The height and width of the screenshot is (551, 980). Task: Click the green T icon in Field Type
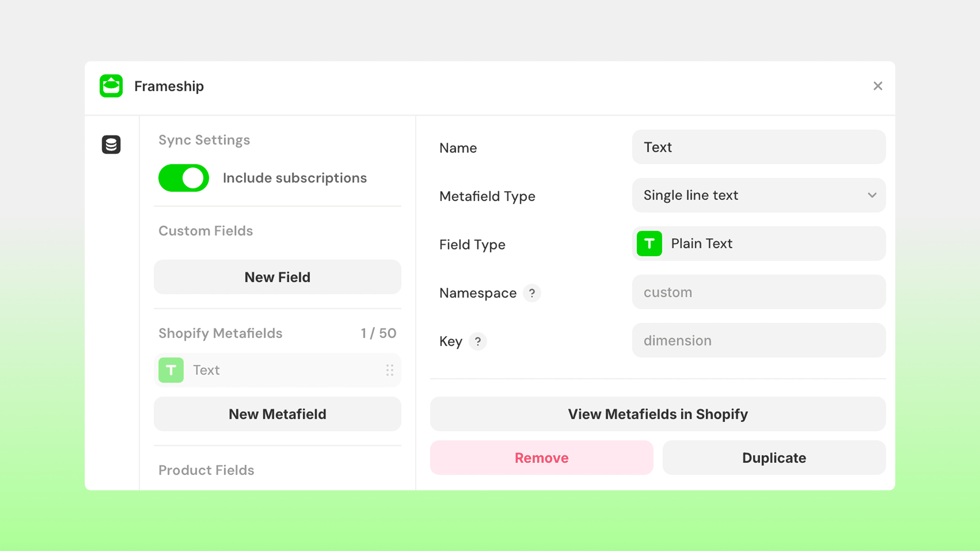pyautogui.click(x=649, y=243)
